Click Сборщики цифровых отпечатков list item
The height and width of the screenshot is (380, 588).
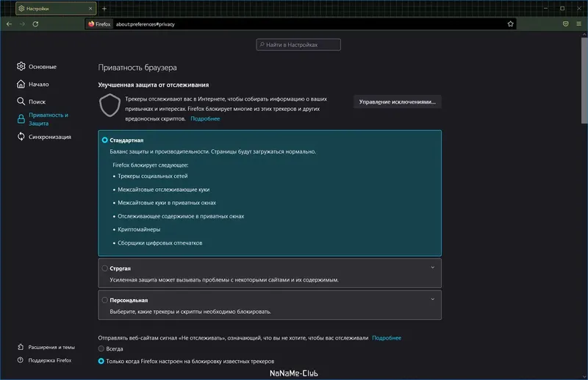160,243
